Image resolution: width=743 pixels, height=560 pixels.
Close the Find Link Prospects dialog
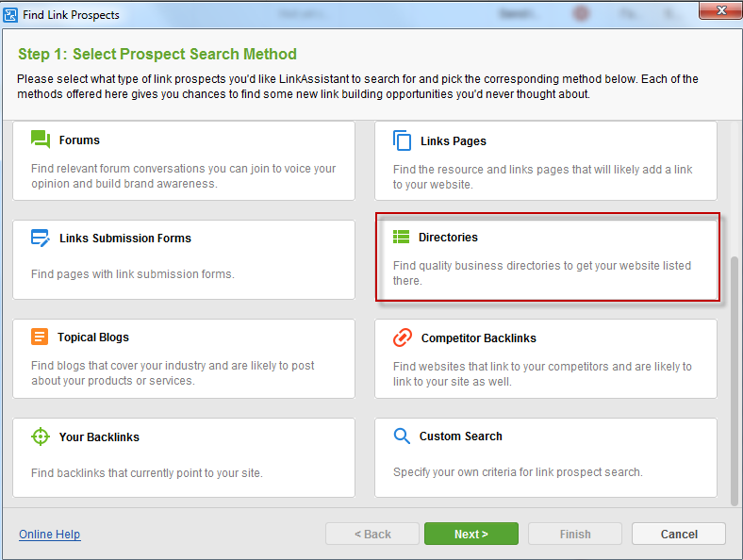click(x=720, y=10)
